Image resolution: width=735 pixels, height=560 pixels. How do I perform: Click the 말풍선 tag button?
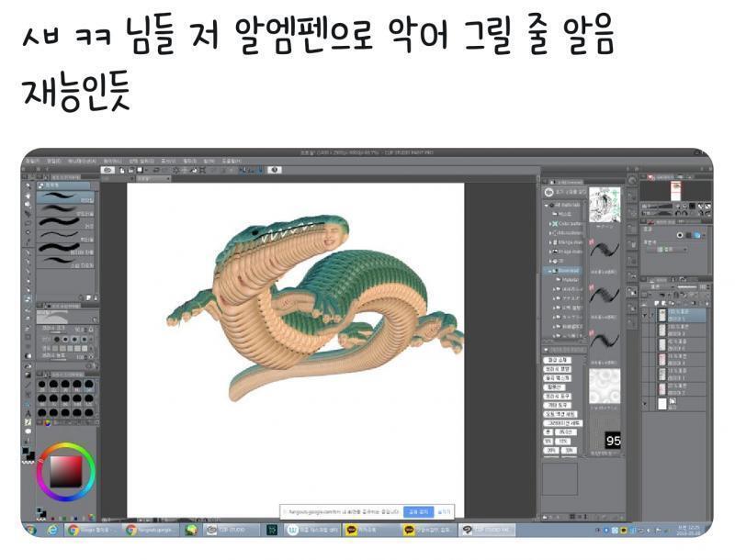pos(555,387)
